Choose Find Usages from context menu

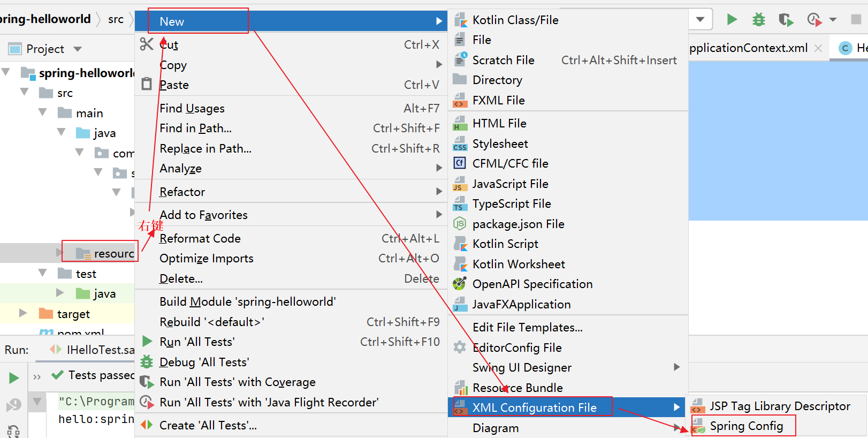291,108
